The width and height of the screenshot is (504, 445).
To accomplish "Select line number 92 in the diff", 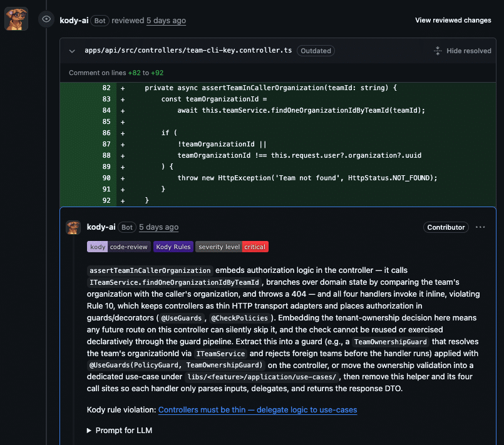I will click(106, 200).
